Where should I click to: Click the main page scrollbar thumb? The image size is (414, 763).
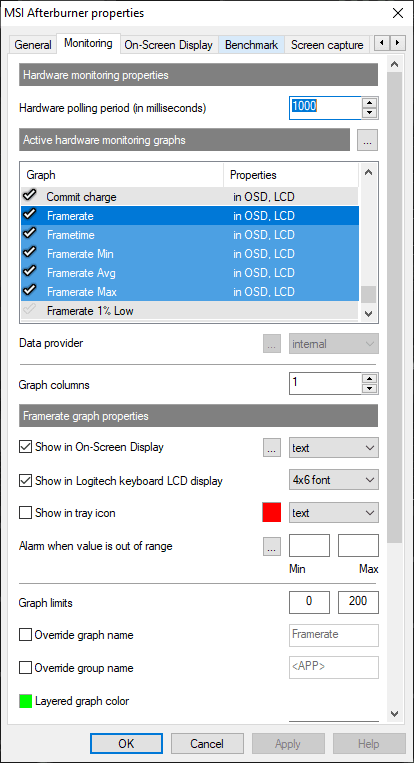pyautogui.click(x=395, y=308)
